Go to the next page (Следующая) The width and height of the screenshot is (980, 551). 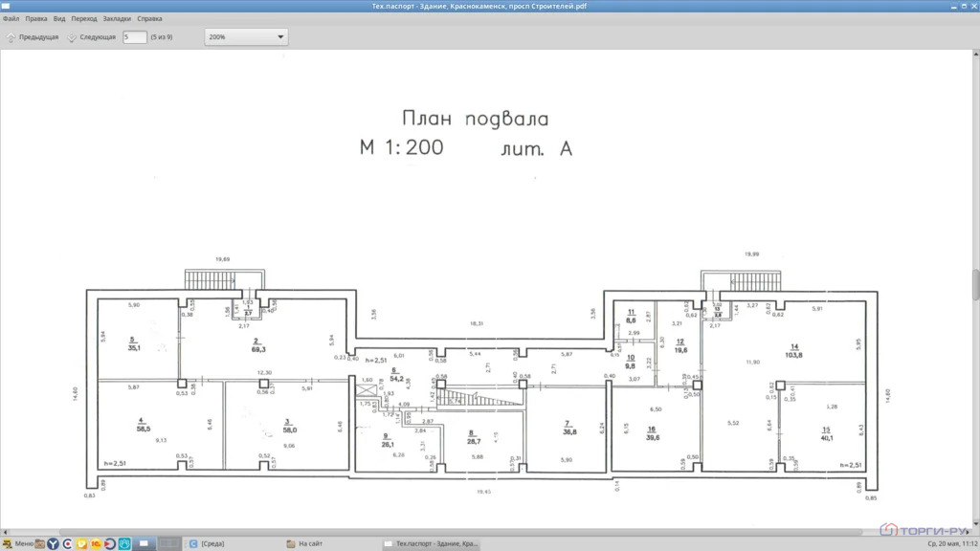click(x=92, y=37)
